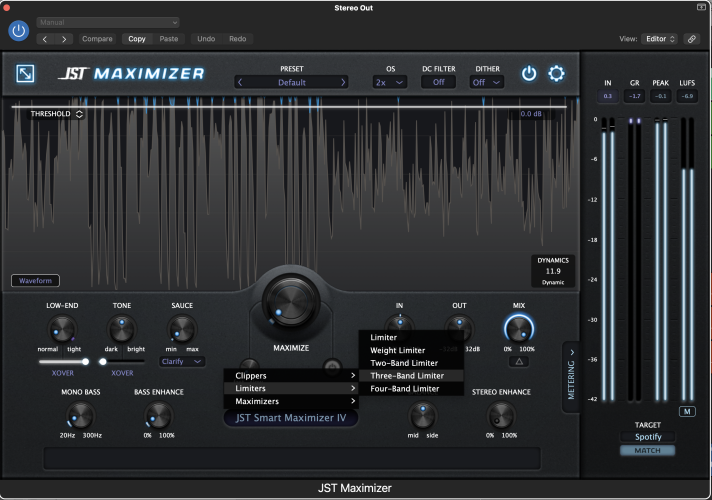Collapse the METERING side panel tab
Screen dimensions: 712x500
tap(571, 377)
